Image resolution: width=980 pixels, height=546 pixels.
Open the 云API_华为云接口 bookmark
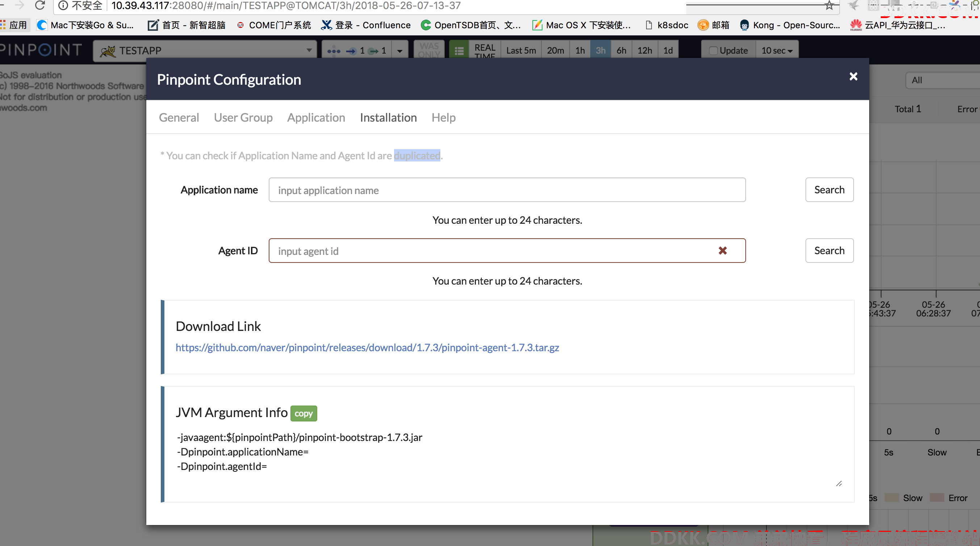(x=898, y=25)
